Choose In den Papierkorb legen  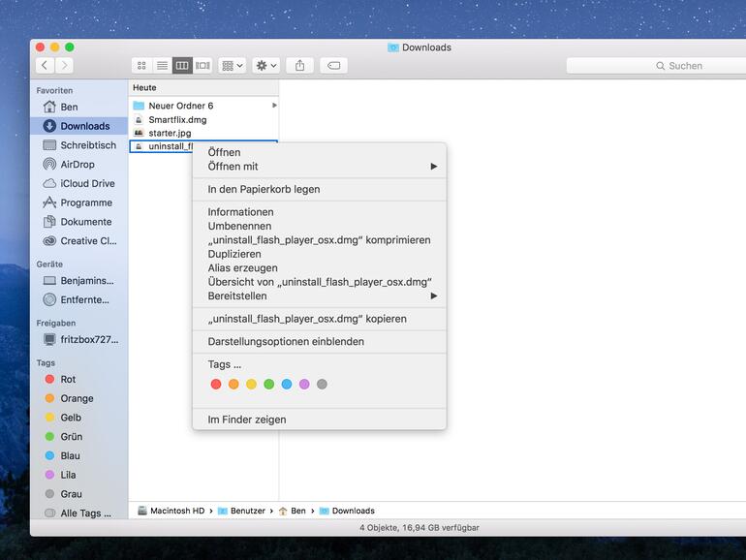264,190
